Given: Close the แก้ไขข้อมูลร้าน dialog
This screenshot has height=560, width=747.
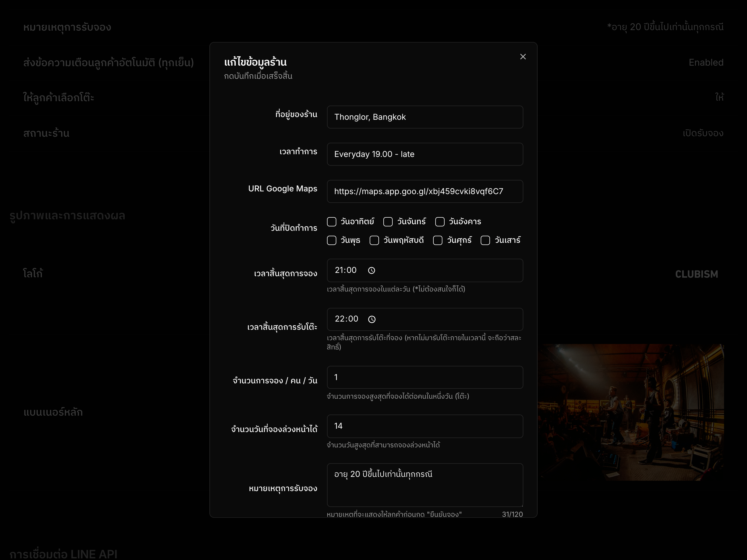Looking at the screenshot, I should pos(523,57).
